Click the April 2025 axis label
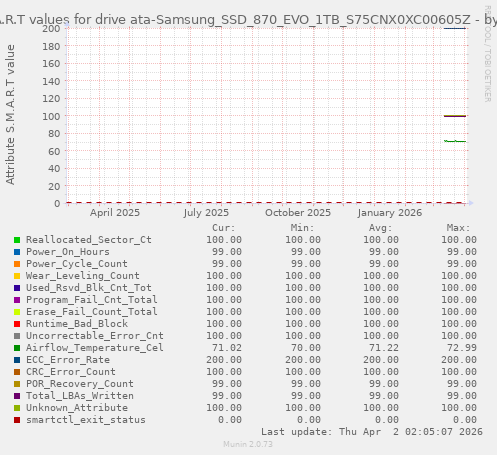The image size is (497, 455). [x=115, y=213]
